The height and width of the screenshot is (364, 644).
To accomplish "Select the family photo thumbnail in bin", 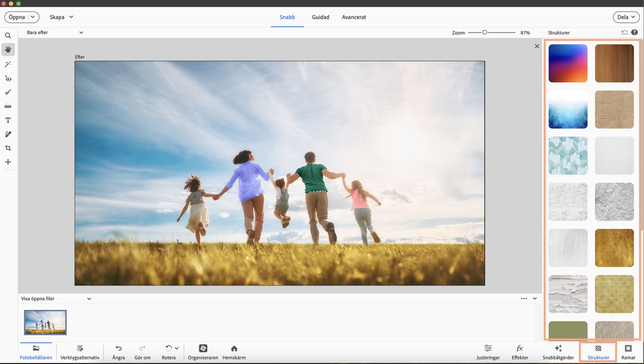I will pos(45,322).
